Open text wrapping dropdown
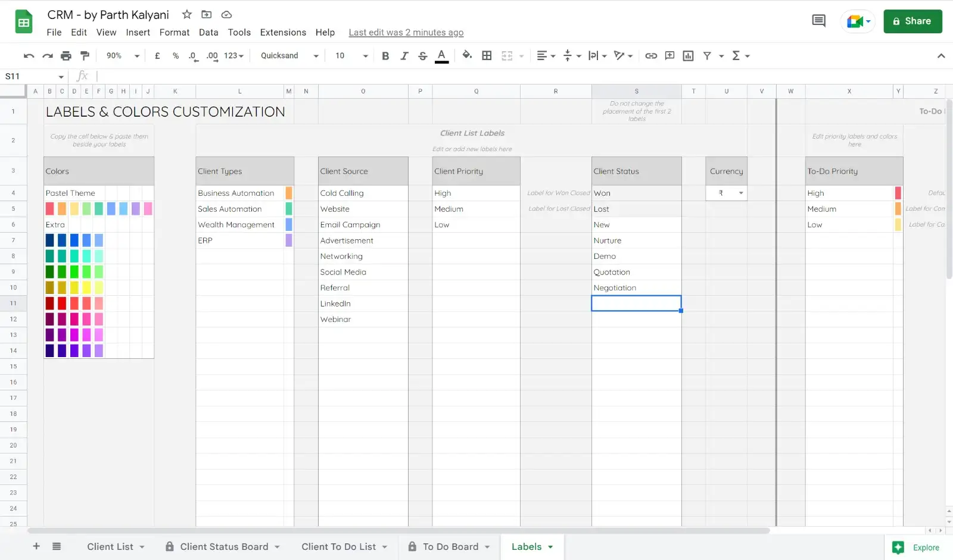This screenshot has height=560, width=953. [597, 56]
